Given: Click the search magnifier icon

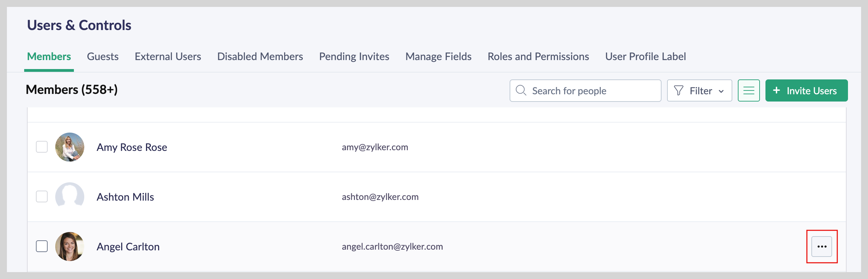Looking at the screenshot, I should [521, 90].
